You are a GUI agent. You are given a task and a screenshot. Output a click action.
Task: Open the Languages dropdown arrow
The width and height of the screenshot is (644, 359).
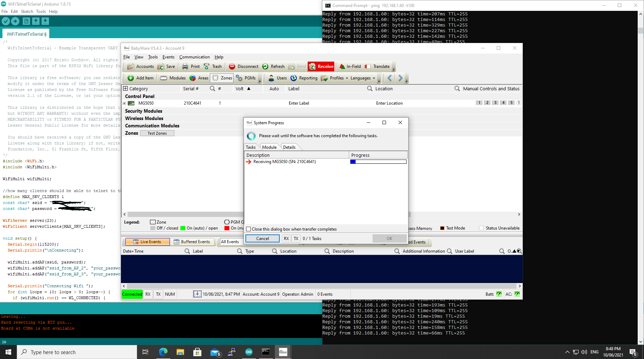(374, 78)
